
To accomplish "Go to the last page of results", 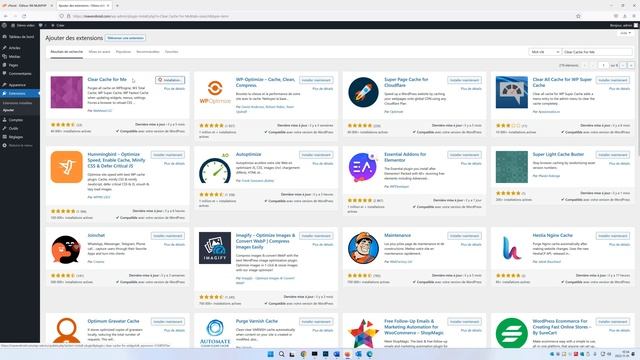I will coord(631,65).
